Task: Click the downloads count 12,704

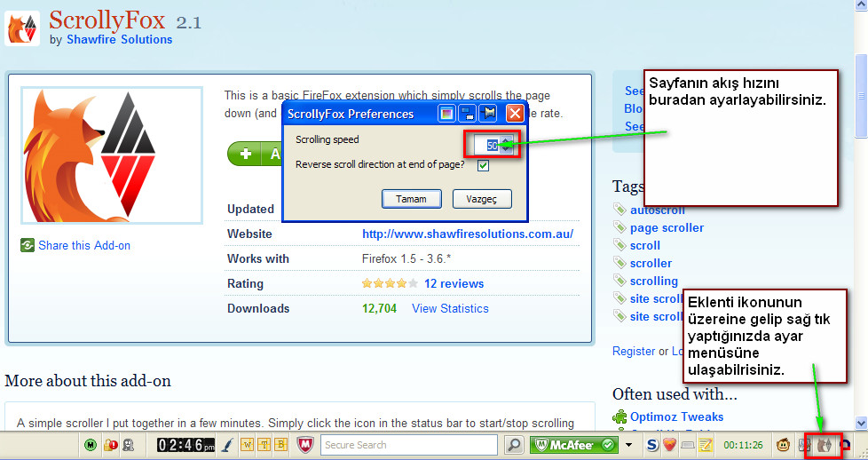Action: [x=379, y=308]
